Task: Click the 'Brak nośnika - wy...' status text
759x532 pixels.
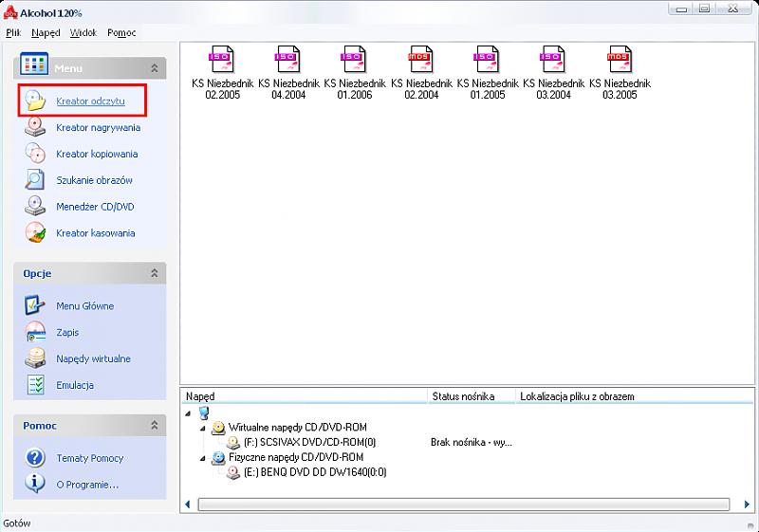Action: click(471, 443)
